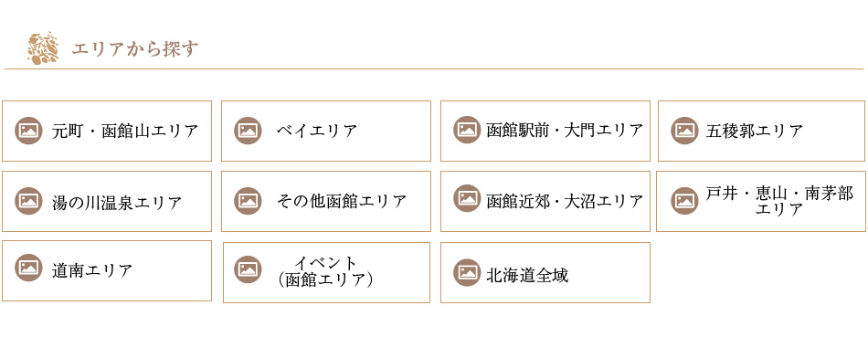
Task: Open the 元町・函館山エリア link
Action: 107,132
